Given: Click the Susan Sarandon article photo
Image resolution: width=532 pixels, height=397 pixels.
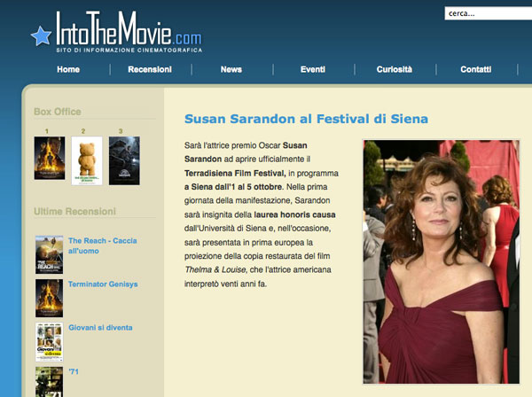Looking at the screenshot, I should [441, 261].
